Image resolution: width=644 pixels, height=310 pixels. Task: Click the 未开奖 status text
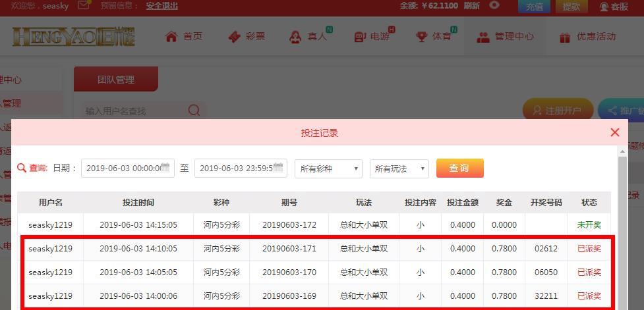pyautogui.click(x=589, y=224)
